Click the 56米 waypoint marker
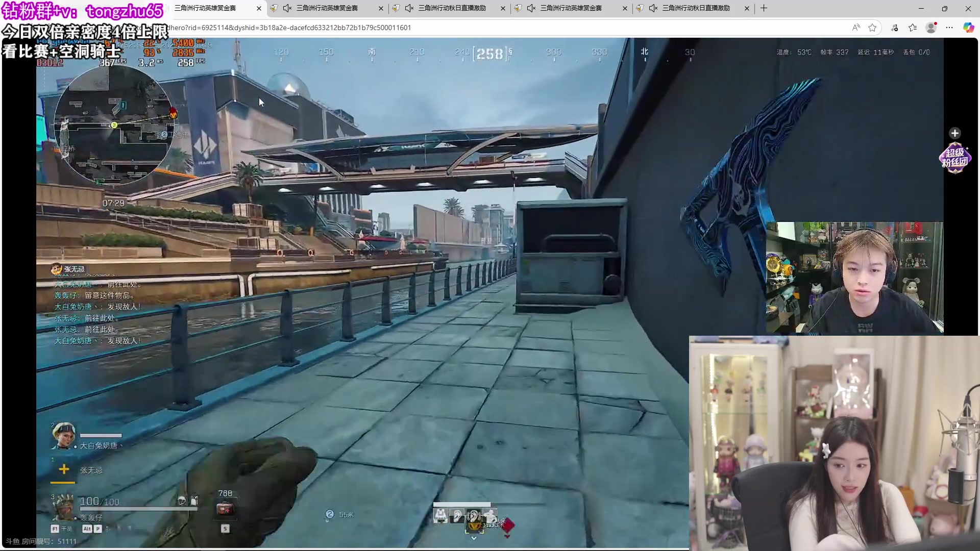The height and width of the screenshot is (551, 980). (340, 514)
